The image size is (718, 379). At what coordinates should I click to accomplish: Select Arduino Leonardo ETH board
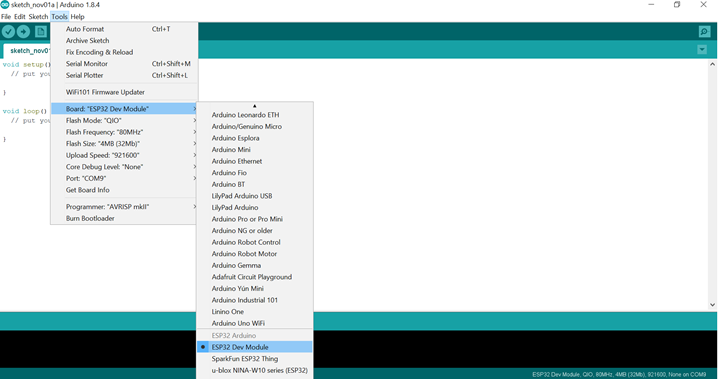[x=255, y=115]
